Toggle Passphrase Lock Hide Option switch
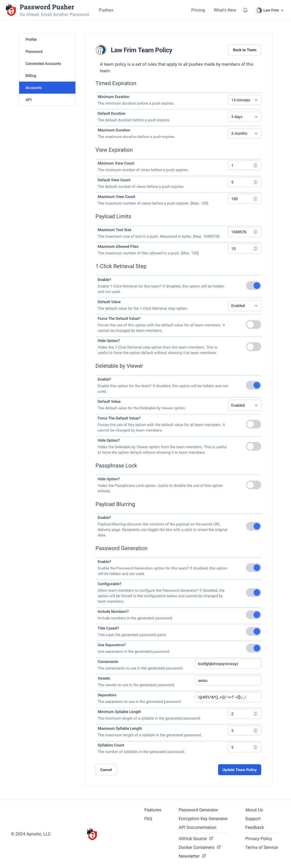This screenshot has height=868, width=291. (253, 485)
